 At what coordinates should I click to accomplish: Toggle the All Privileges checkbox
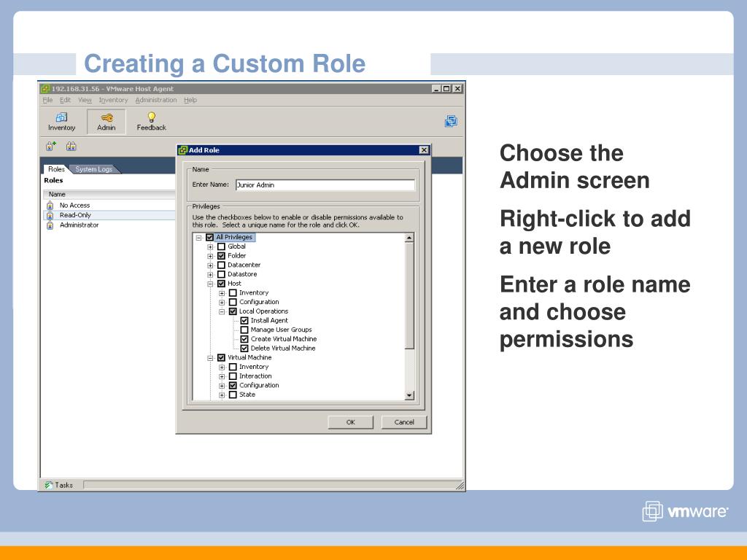tap(209, 237)
